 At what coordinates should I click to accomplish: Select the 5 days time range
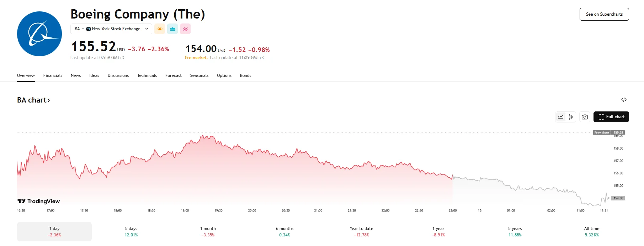[131, 231]
